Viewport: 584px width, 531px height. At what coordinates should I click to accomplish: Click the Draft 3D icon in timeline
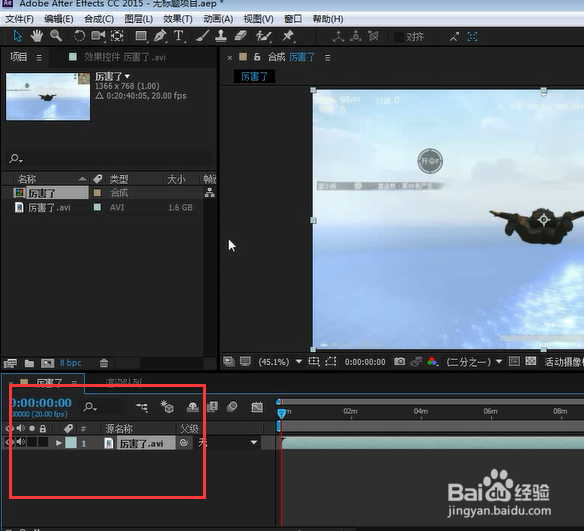pos(167,407)
